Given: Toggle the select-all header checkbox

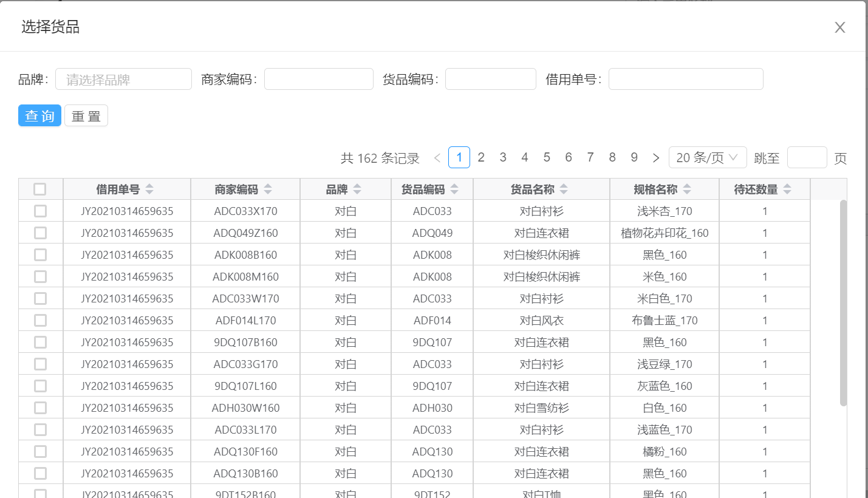Looking at the screenshot, I should point(40,189).
